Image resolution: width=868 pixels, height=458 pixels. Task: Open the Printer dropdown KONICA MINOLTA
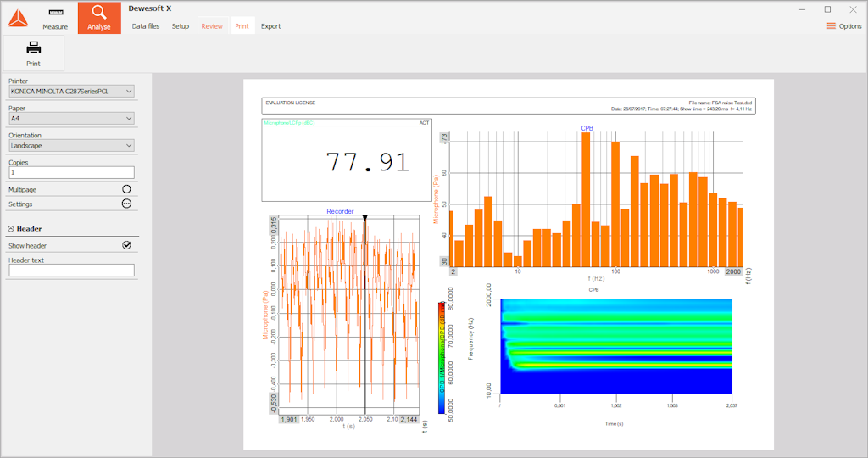pyautogui.click(x=71, y=92)
